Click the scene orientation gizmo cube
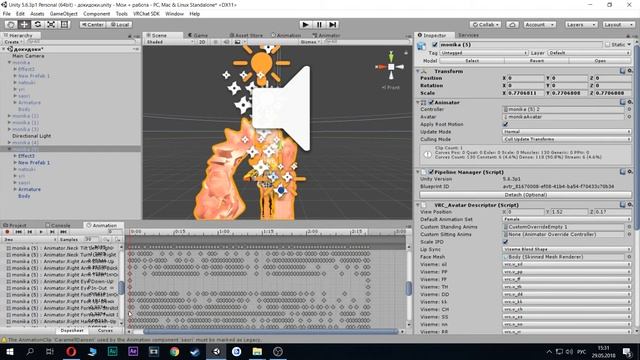 point(391,67)
